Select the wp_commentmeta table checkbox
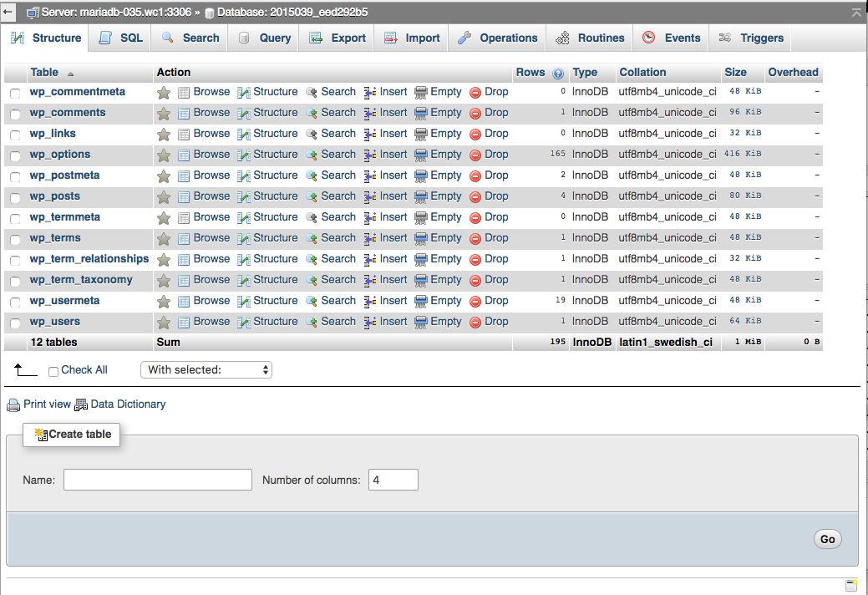Viewport: 868px width, 595px height. (16, 94)
